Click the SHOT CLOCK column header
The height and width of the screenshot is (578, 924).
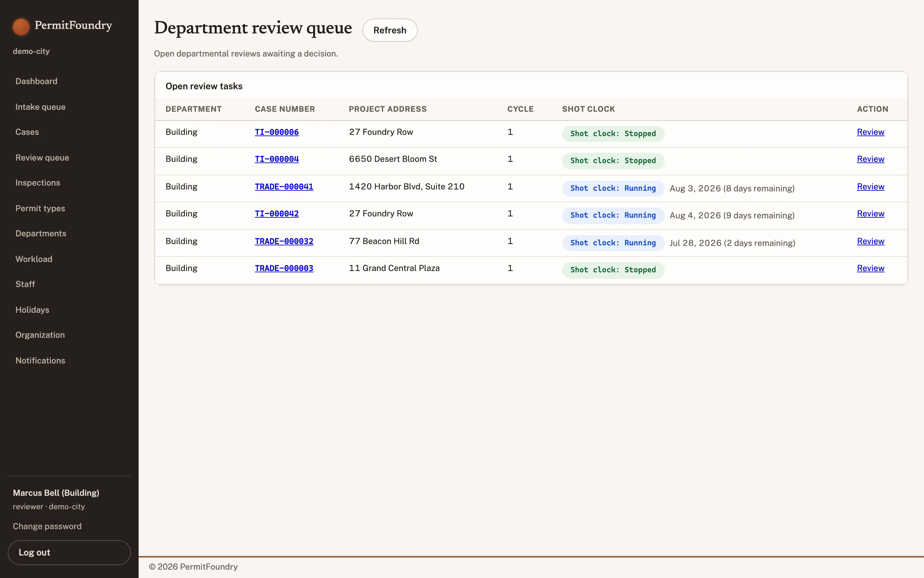tap(588, 109)
